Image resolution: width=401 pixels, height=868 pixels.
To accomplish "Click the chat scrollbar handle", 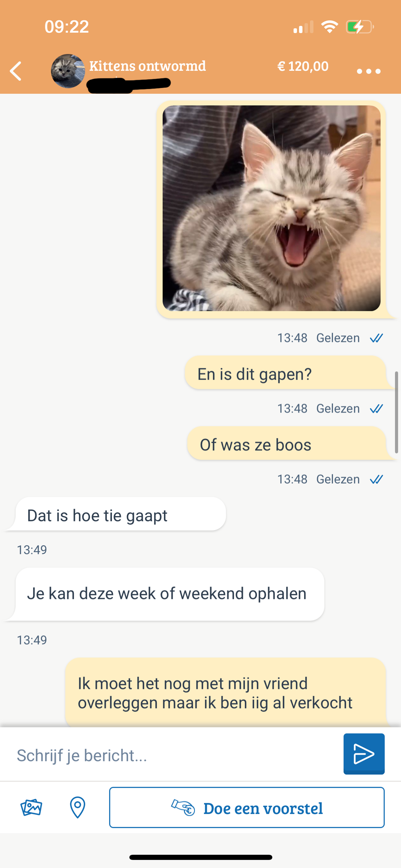I will (396, 412).
